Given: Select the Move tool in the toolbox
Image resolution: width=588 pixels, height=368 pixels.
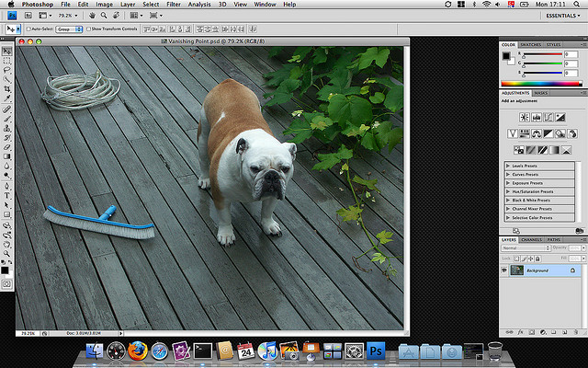Looking at the screenshot, I should (x=6, y=52).
